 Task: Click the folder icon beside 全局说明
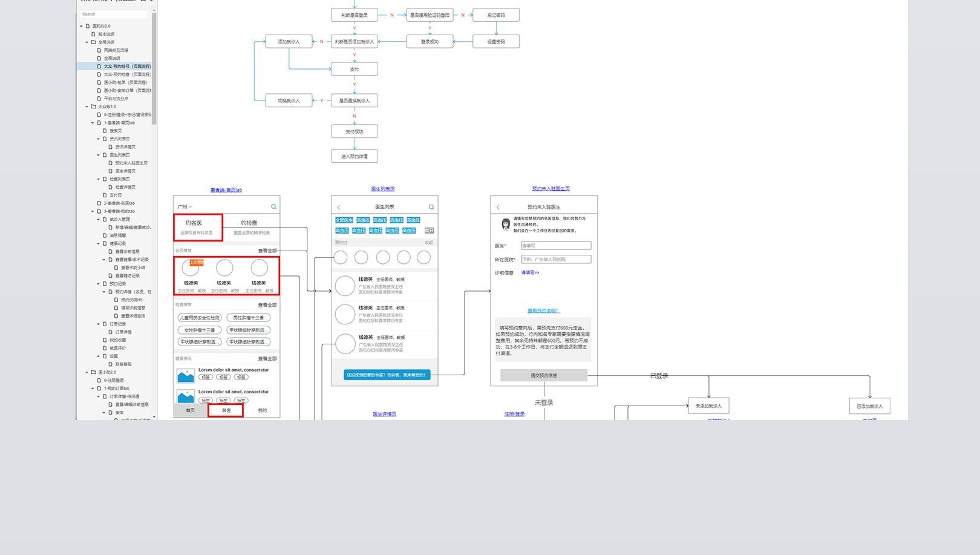93,42
